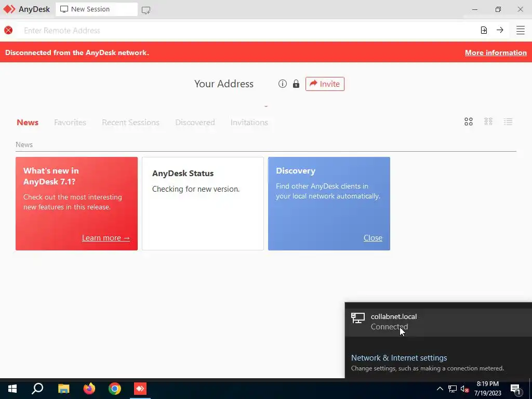
Task: Click the info icon beside Your Address
Action: [x=282, y=84]
